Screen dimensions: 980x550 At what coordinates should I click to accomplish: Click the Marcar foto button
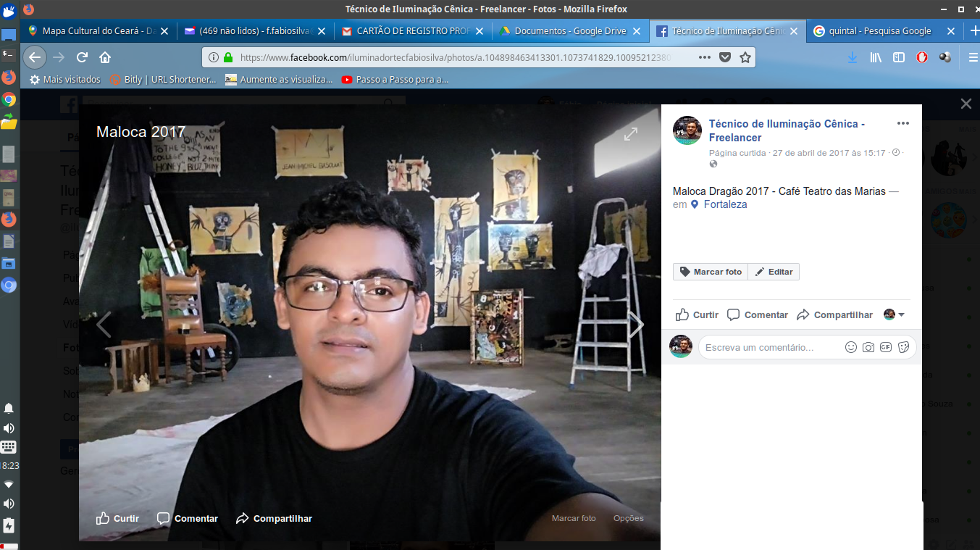click(711, 272)
